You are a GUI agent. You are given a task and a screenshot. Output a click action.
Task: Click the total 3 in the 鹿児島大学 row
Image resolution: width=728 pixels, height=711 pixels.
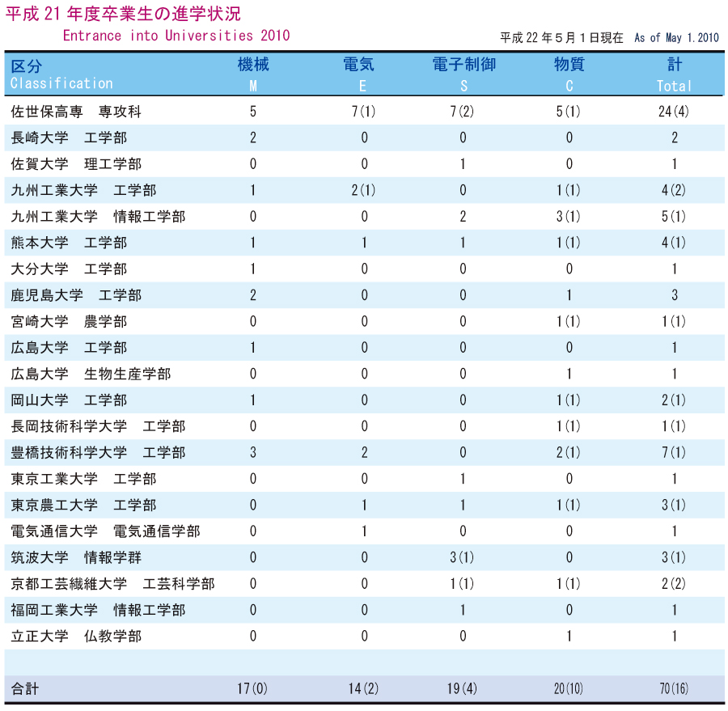(x=675, y=295)
